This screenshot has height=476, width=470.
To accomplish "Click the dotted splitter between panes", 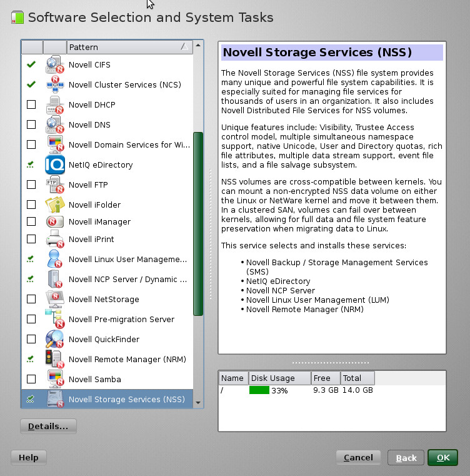I will click(x=211, y=234).
